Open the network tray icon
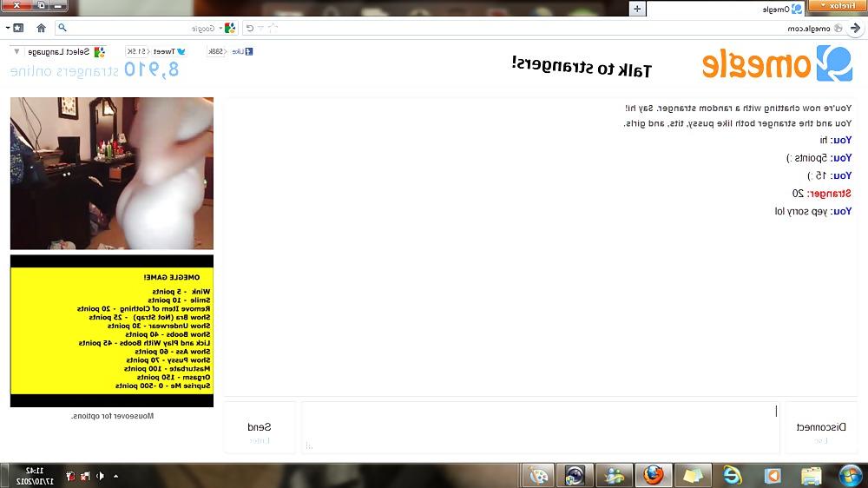 (85, 476)
